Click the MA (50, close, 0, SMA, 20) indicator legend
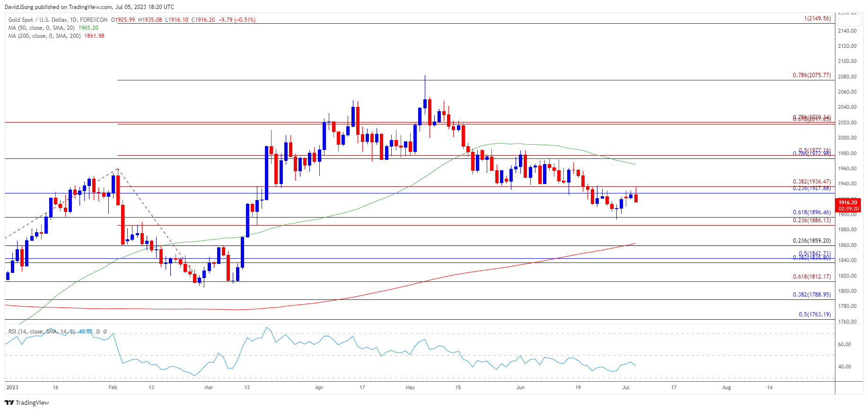The image size is (868, 411). click(x=42, y=28)
